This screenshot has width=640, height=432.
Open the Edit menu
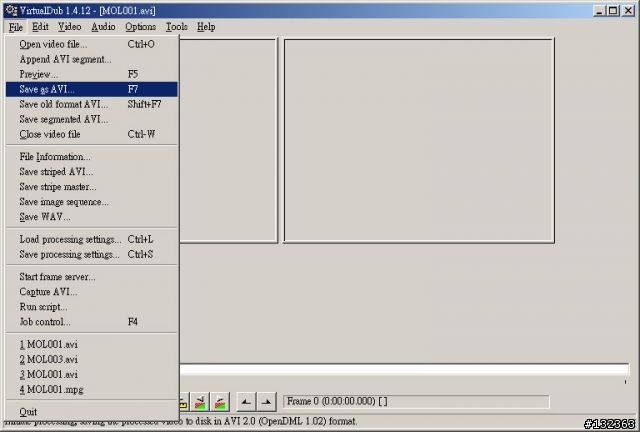pyautogui.click(x=40, y=27)
